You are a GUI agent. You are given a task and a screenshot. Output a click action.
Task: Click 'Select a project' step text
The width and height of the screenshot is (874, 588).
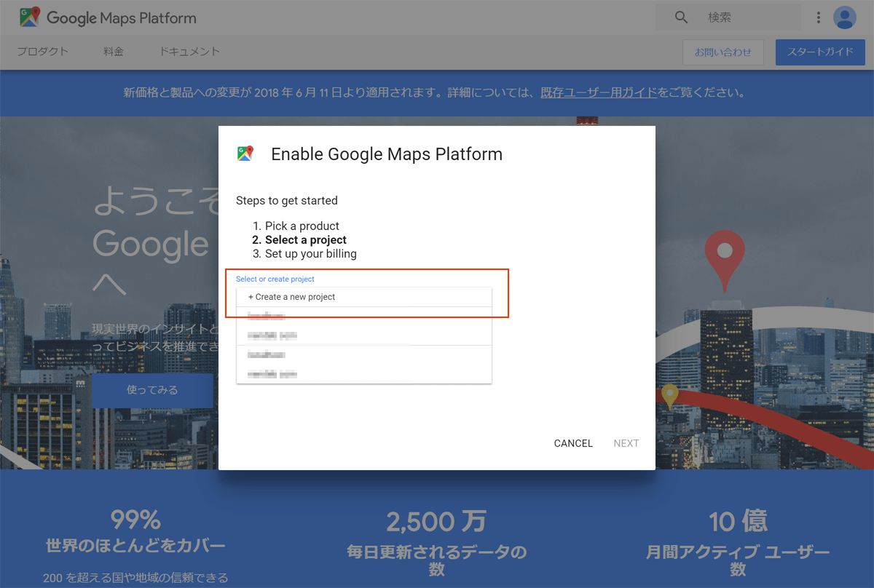pyautogui.click(x=306, y=239)
